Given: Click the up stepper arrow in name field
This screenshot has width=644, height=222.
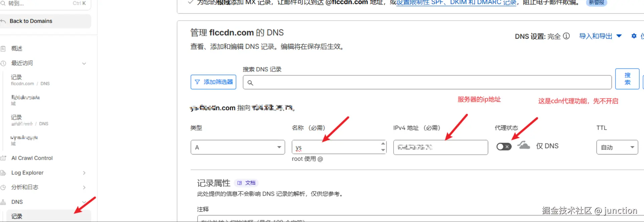Looking at the screenshot, I should point(383,144).
